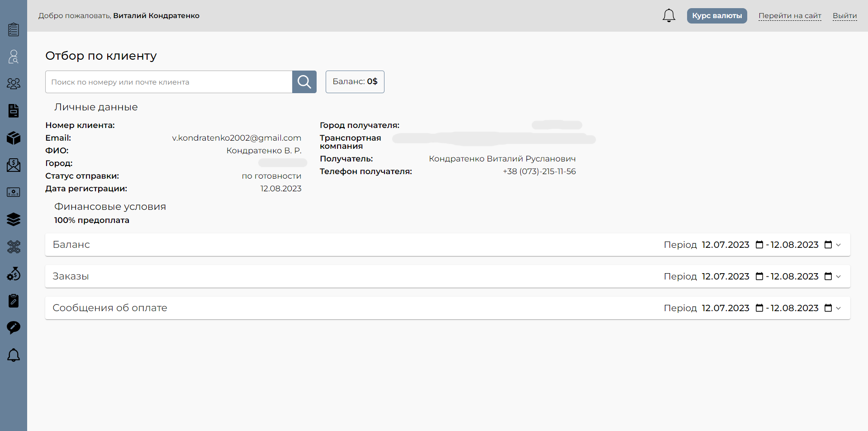Click the Заказы section title
The image size is (868, 431).
71,276
